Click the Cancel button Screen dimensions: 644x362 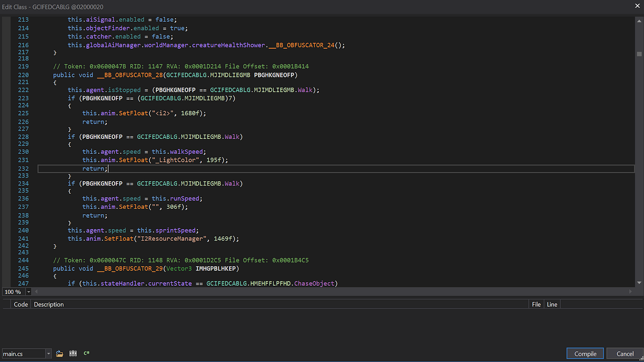(x=625, y=353)
